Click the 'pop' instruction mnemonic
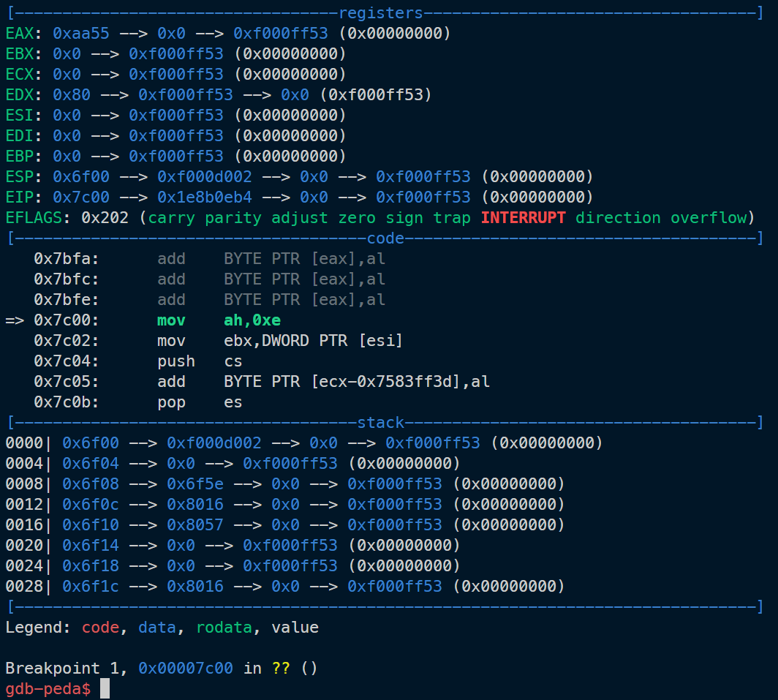 (x=171, y=402)
